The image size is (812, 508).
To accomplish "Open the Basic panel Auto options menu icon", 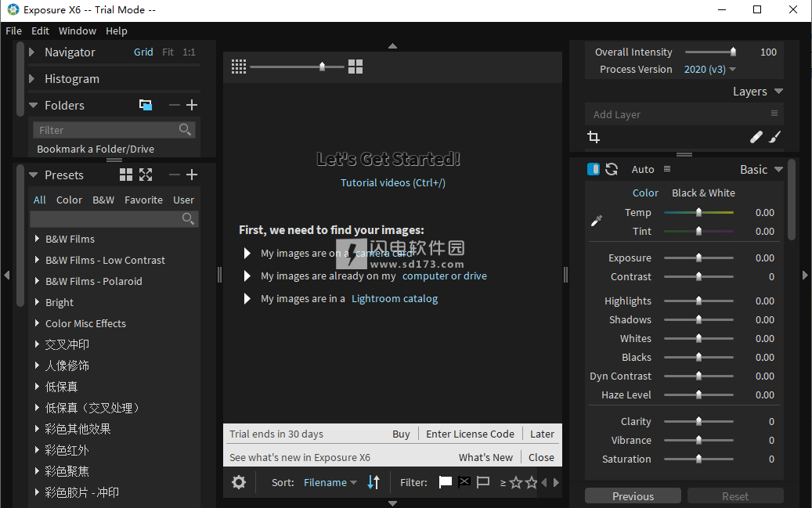I will [x=667, y=169].
